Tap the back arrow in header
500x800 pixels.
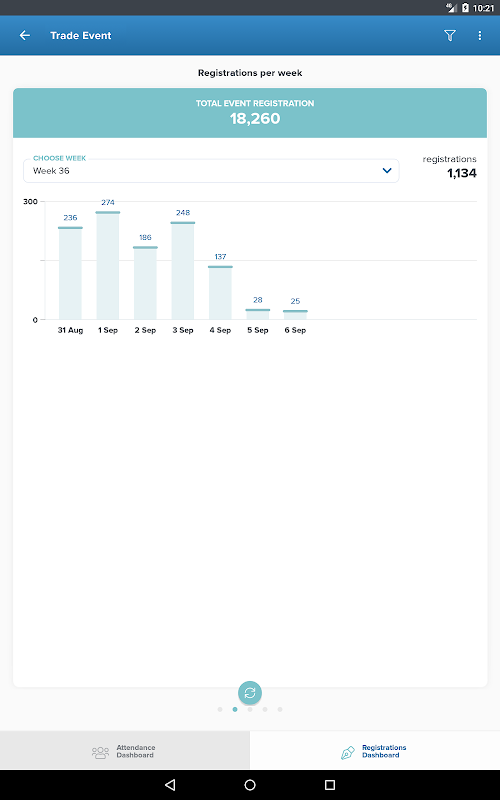point(24,35)
